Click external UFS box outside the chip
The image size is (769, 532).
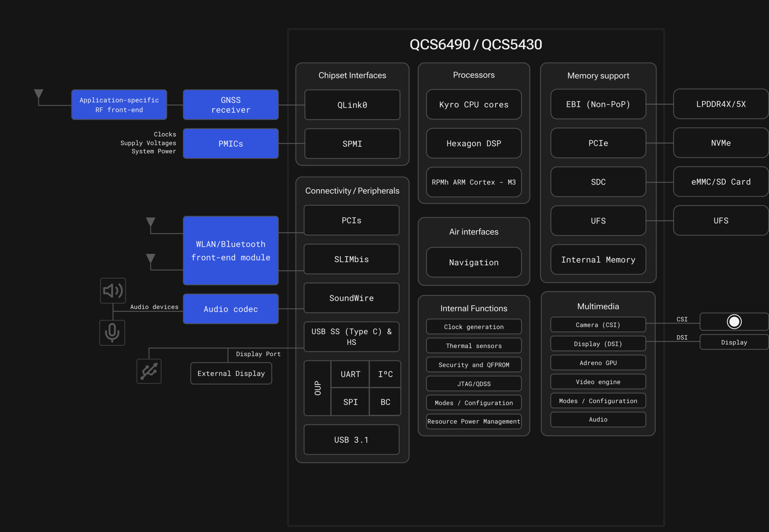click(x=721, y=220)
